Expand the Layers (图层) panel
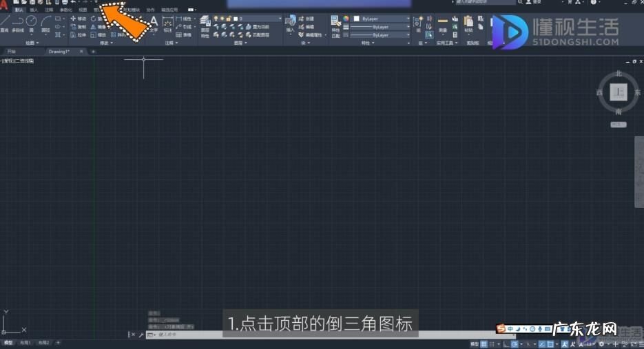644x349 pixels. 240,43
